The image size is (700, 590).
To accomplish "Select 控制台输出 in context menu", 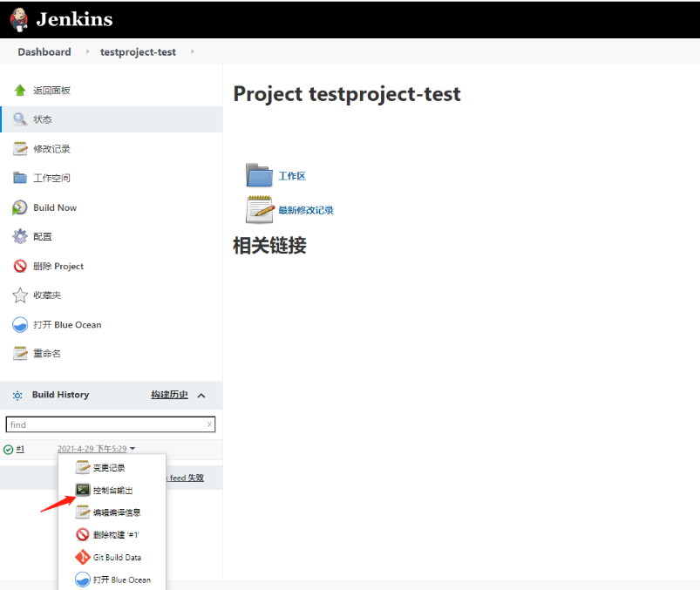I will (112, 490).
